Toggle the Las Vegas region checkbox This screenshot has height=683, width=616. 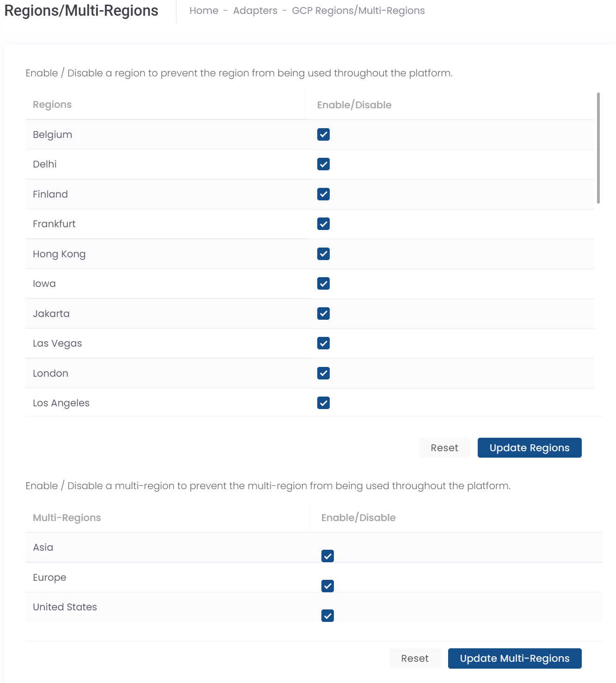[323, 343]
